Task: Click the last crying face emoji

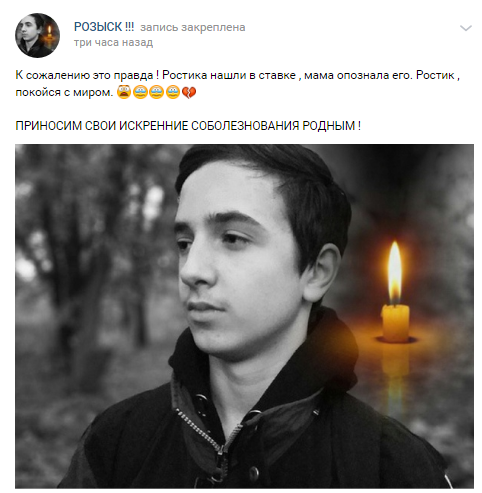Action: (x=173, y=92)
